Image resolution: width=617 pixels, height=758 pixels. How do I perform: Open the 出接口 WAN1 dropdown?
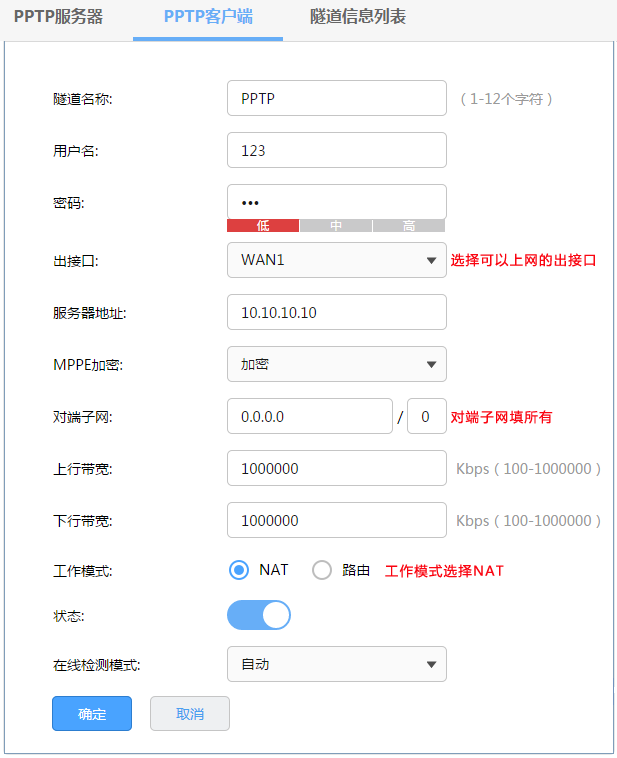click(337, 260)
